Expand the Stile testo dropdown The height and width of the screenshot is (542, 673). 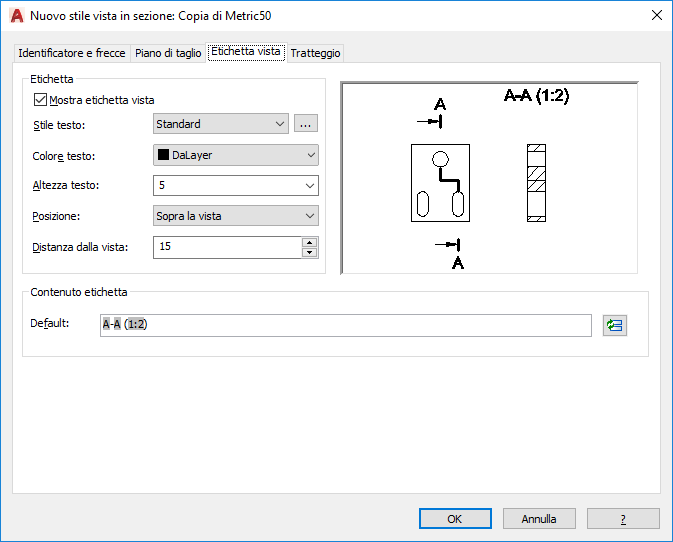[x=279, y=124]
